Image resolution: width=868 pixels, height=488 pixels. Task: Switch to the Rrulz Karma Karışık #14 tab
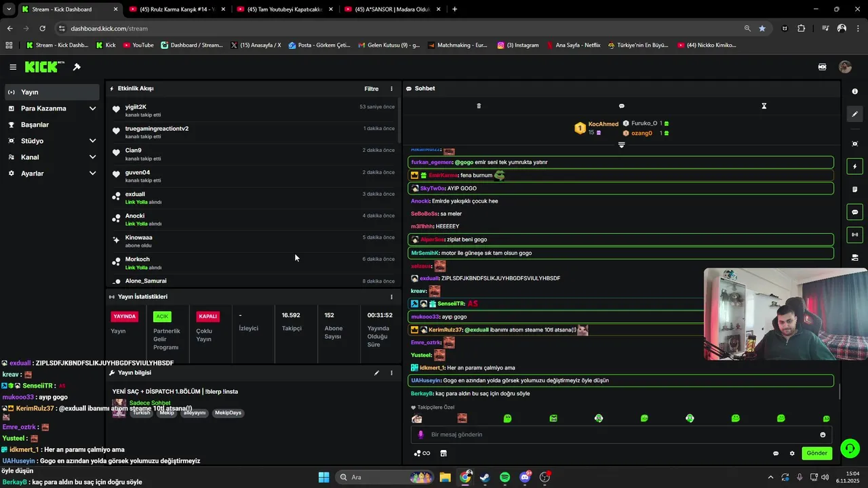pos(176,9)
